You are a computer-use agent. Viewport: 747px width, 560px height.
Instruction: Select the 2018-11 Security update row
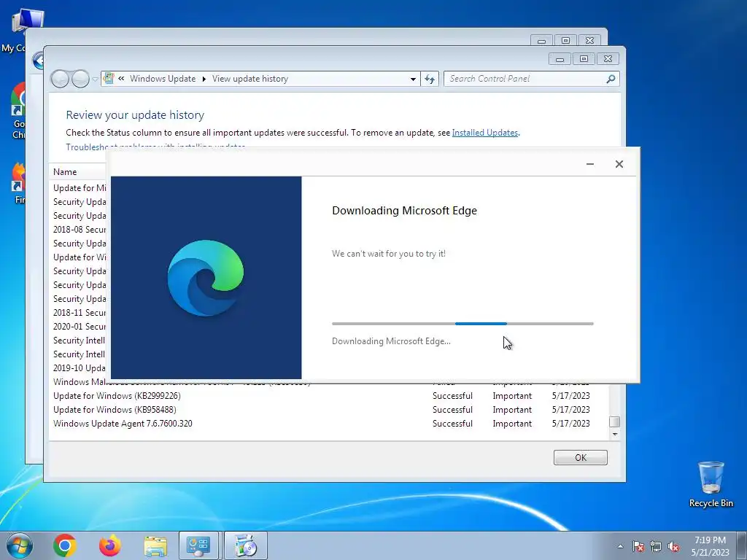(x=79, y=313)
